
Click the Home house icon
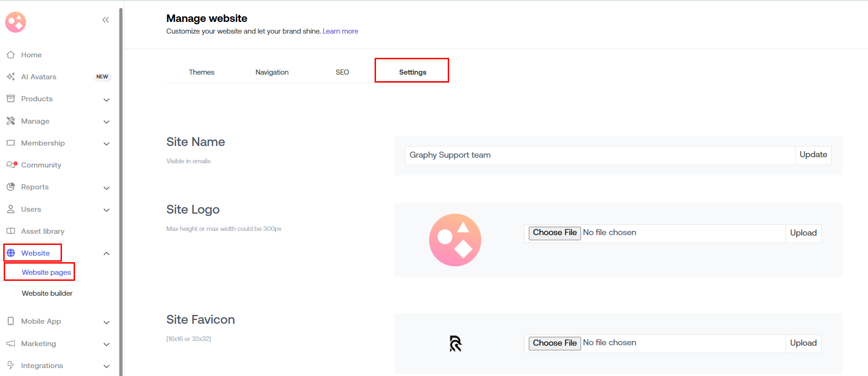point(11,55)
